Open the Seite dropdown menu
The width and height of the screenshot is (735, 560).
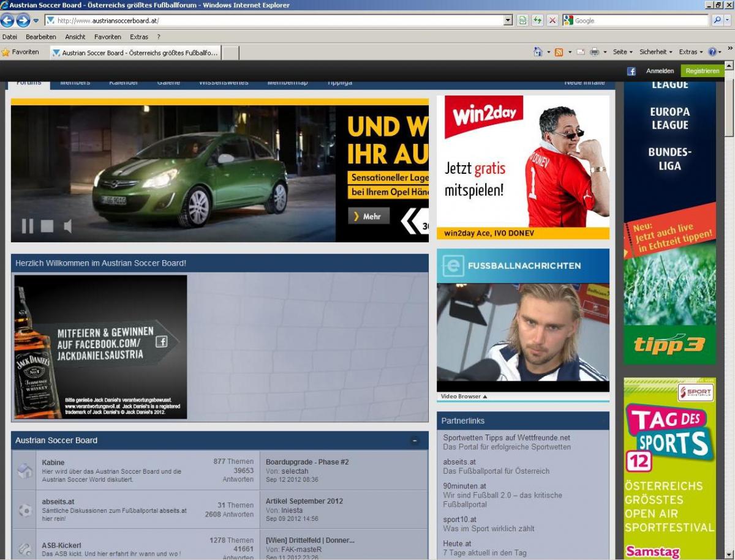pyautogui.click(x=623, y=52)
